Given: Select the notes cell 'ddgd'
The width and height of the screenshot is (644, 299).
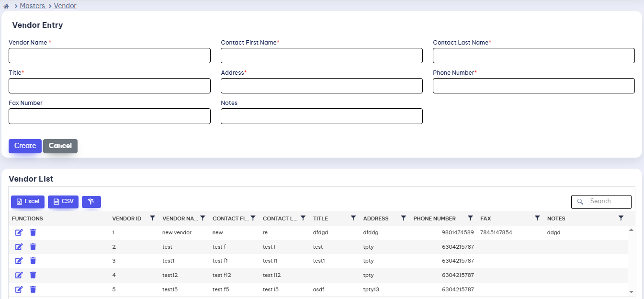Looking at the screenshot, I should [x=554, y=232].
